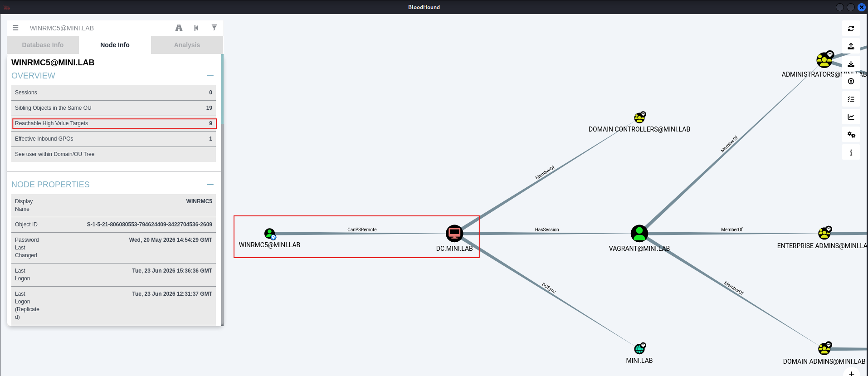868x376 pixels.
Task: Click the CanPSRemote edge label
Action: (x=362, y=230)
